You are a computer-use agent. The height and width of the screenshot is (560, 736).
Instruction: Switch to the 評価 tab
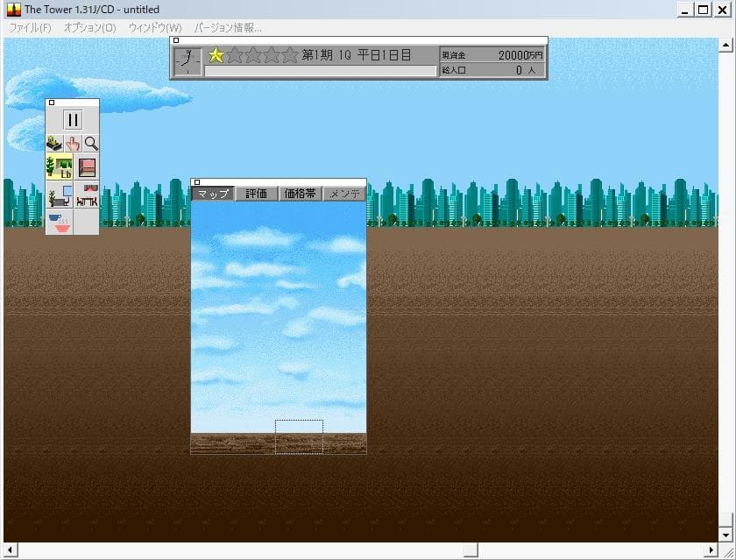(256, 194)
